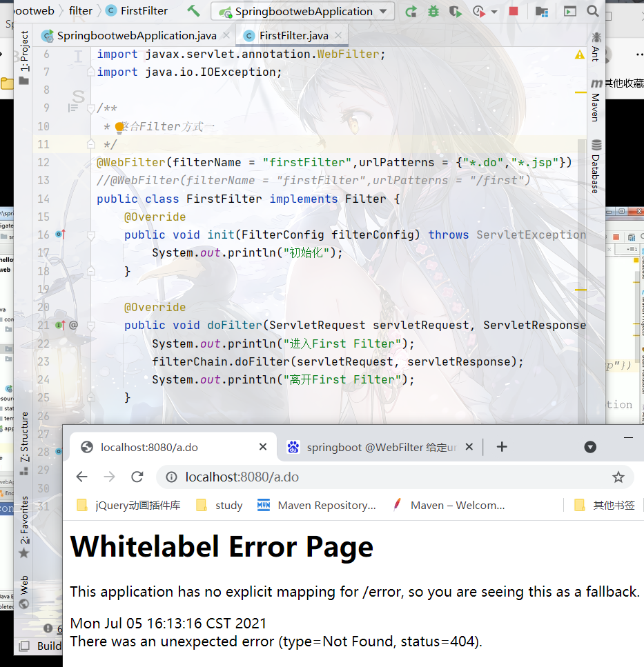644x667 pixels.
Task: Collapse doFilter from its closing brace on line 25
Action: [90, 397]
